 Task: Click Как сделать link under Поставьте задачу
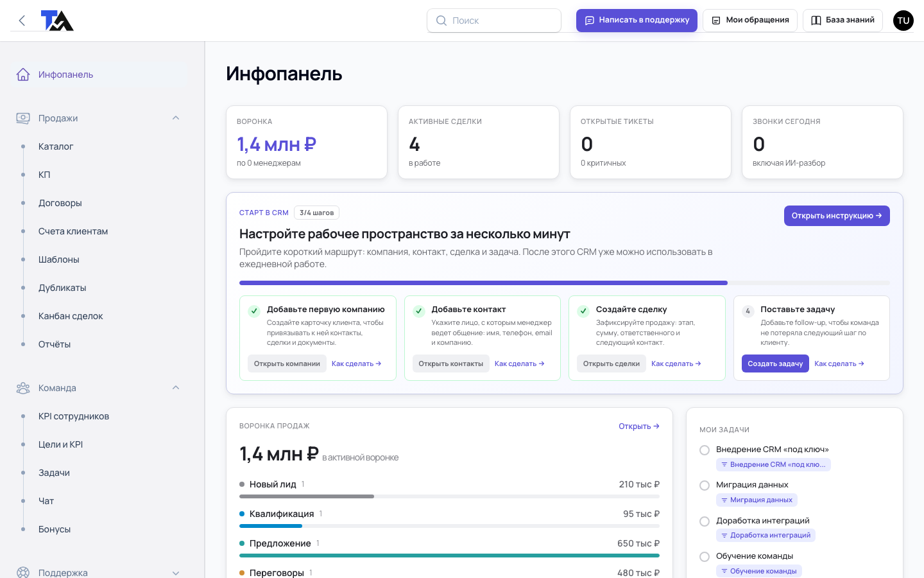(839, 363)
